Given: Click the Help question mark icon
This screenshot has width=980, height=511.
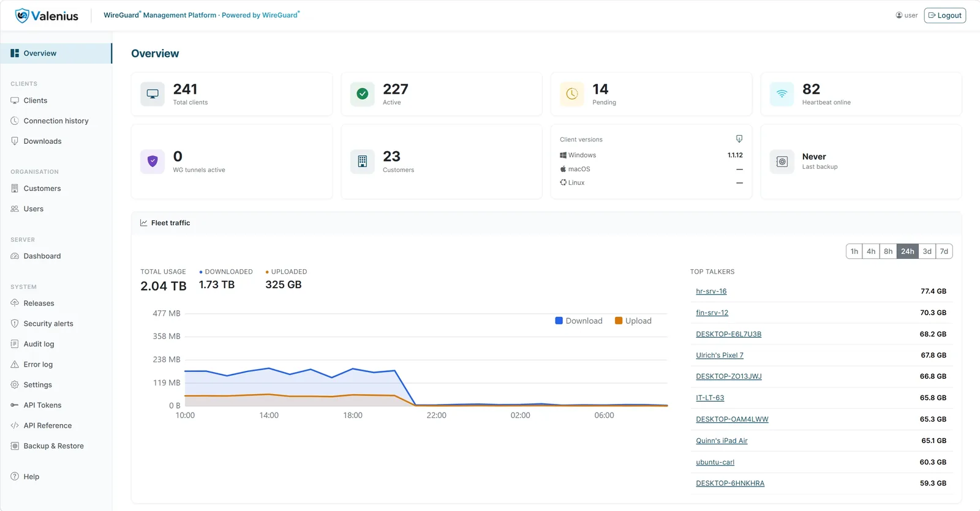Looking at the screenshot, I should coord(15,476).
